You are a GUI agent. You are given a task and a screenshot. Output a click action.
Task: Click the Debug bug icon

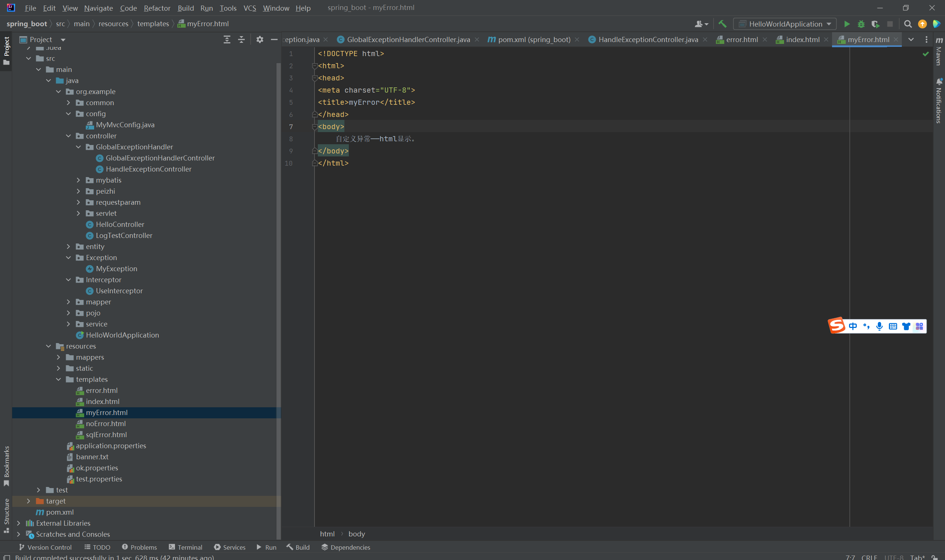pos(861,24)
